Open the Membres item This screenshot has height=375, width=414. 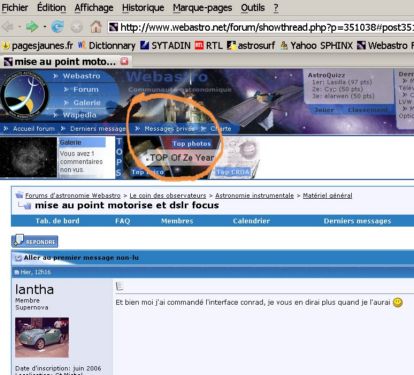(177, 221)
